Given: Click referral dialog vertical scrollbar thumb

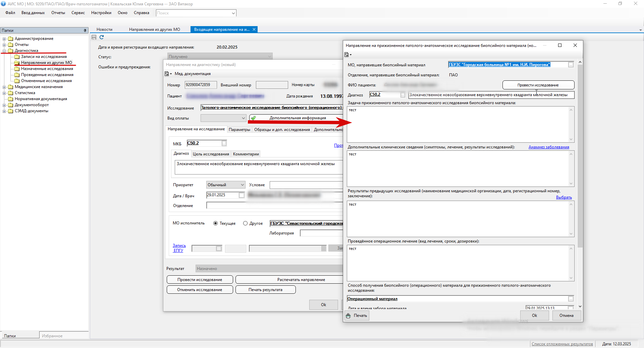Looking at the screenshot, I should [x=580, y=156].
